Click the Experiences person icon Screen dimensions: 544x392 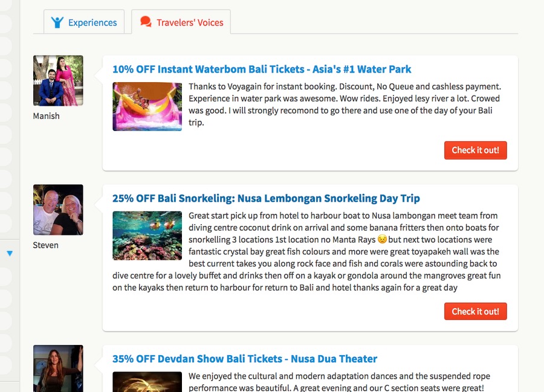(x=57, y=22)
